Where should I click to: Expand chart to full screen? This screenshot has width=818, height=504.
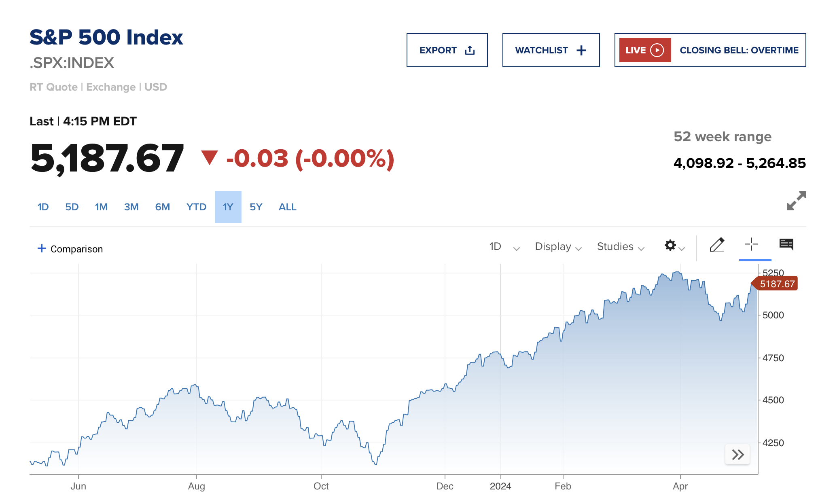[796, 201]
